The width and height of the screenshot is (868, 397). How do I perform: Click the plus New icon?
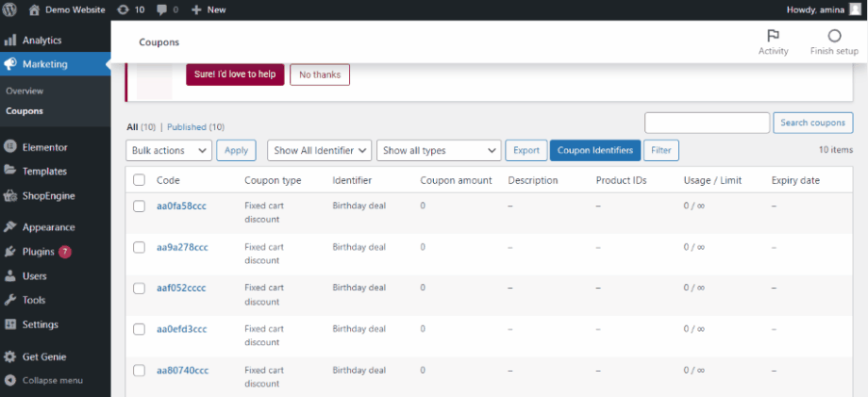(x=196, y=9)
